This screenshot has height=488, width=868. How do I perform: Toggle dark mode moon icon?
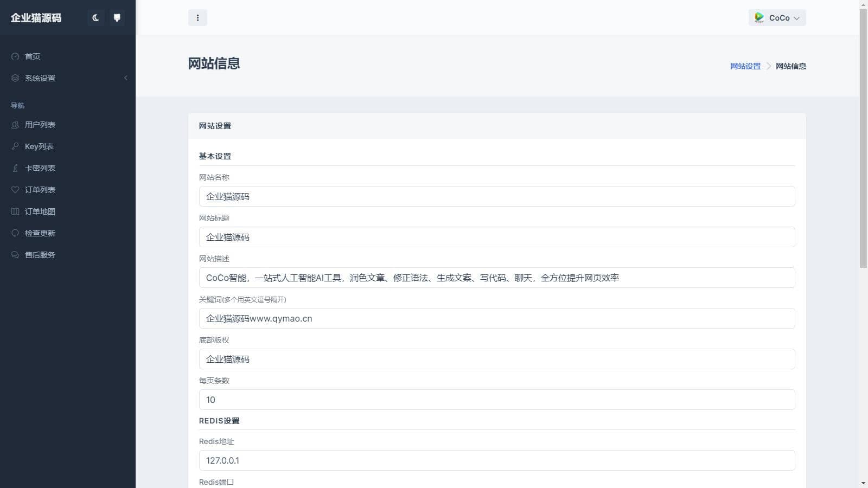(x=95, y=18)
